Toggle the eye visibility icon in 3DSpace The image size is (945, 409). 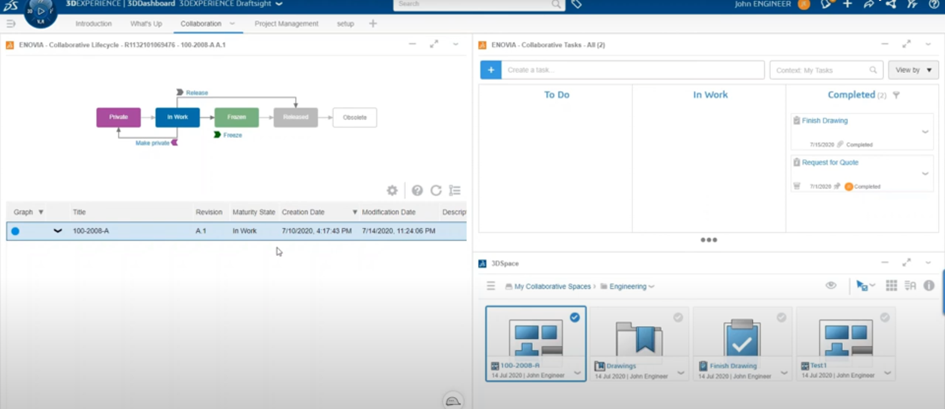coord(831,286)
